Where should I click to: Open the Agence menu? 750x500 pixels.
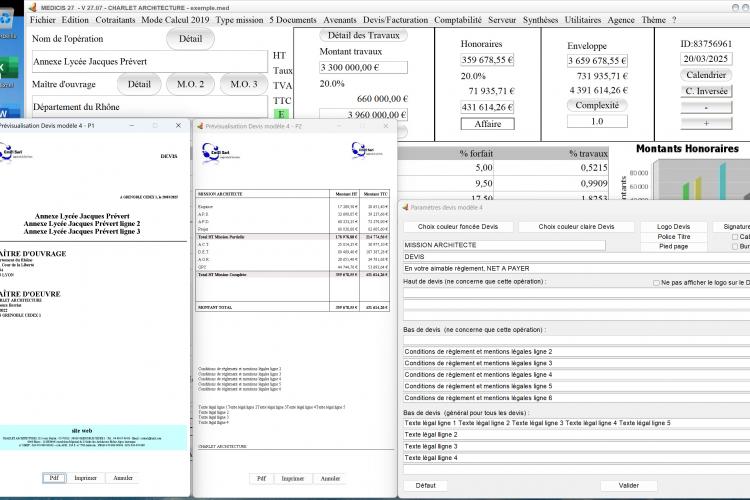coord(621,20)
